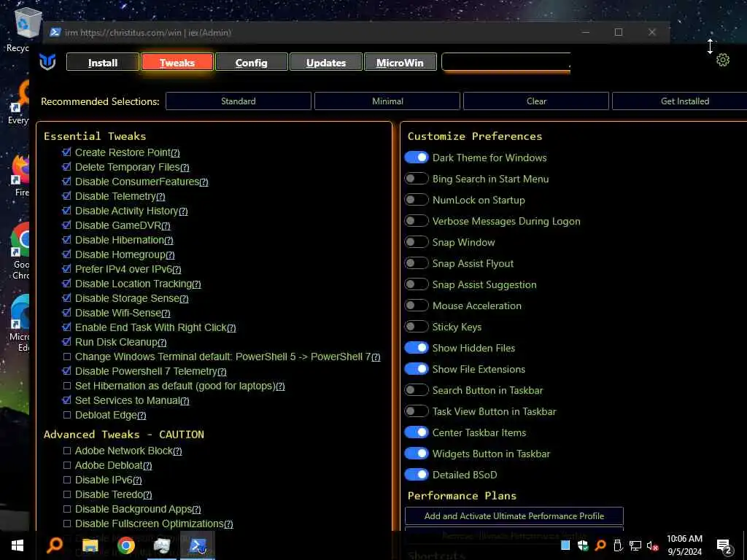The image size is (747, 560).
Task: Enable Verbose Messages During Logon toggle
Action: point(417,221)
